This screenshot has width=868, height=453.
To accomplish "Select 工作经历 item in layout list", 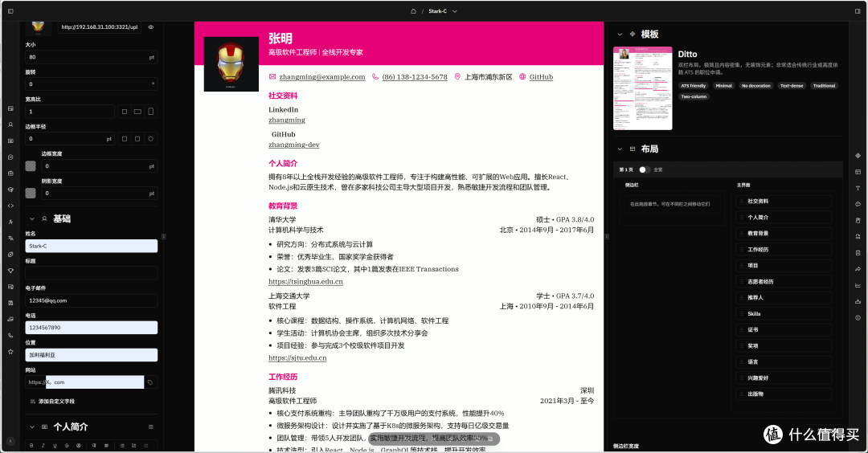I will click(784, 250).
